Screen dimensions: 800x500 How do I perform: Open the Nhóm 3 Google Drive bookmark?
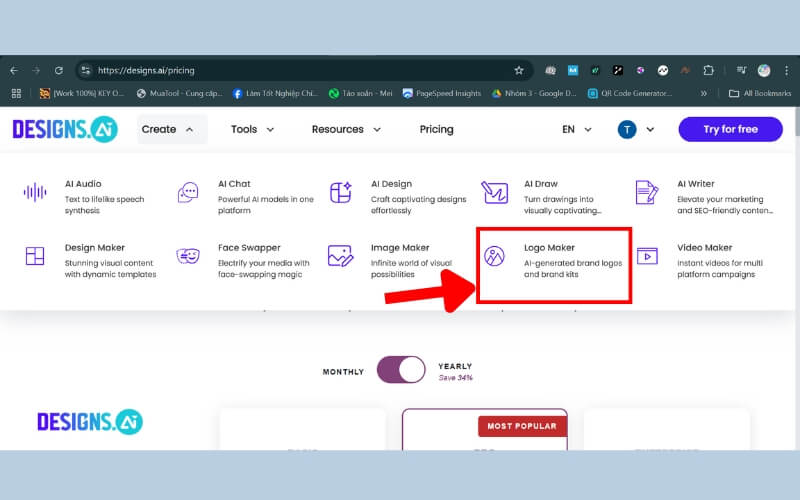point(534,93)
